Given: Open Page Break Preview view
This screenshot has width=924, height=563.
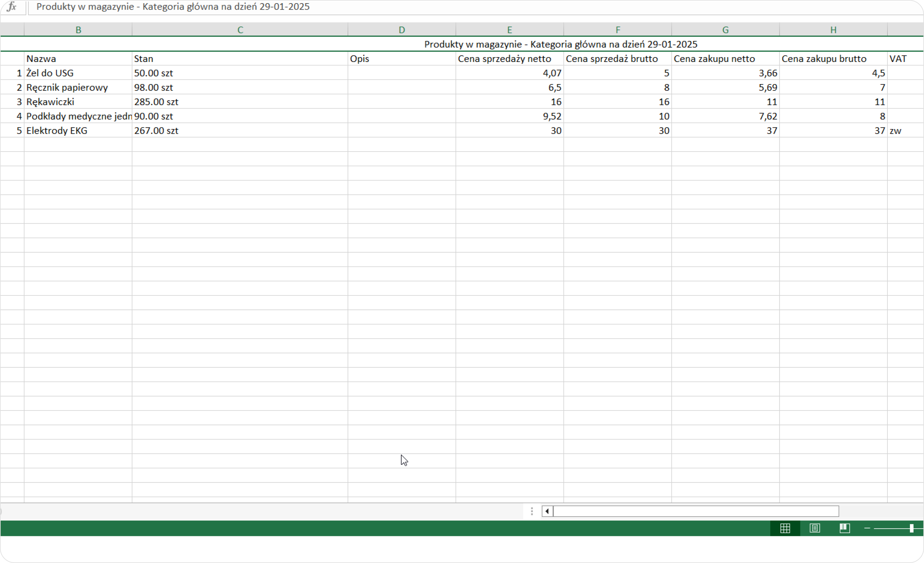Looking at the screenshot, I should [845, 528].
